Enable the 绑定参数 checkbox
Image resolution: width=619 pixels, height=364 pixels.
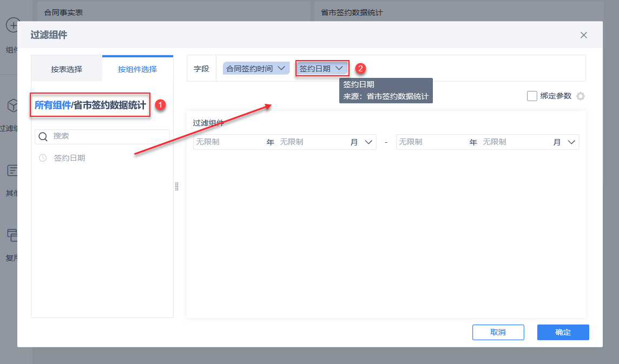[532, 96]
